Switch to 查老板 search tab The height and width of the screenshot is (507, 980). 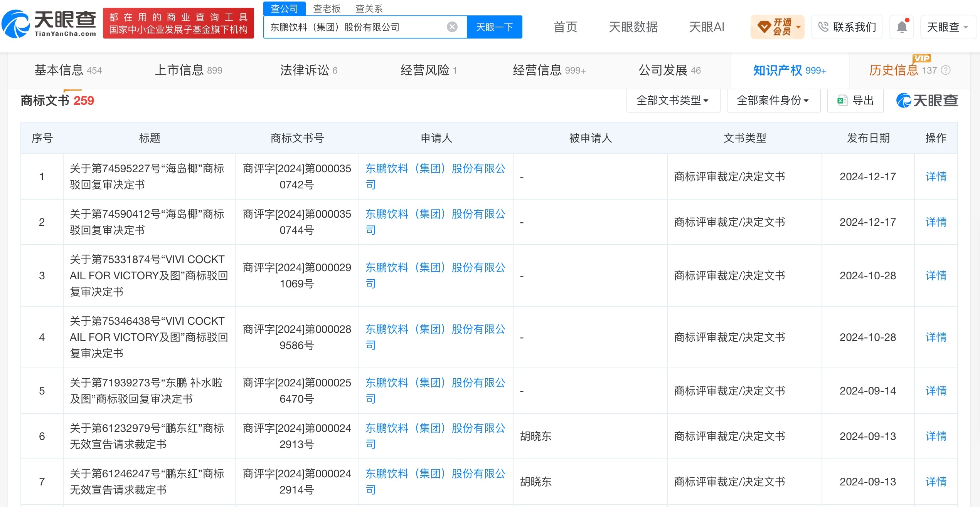pos(327,8)
